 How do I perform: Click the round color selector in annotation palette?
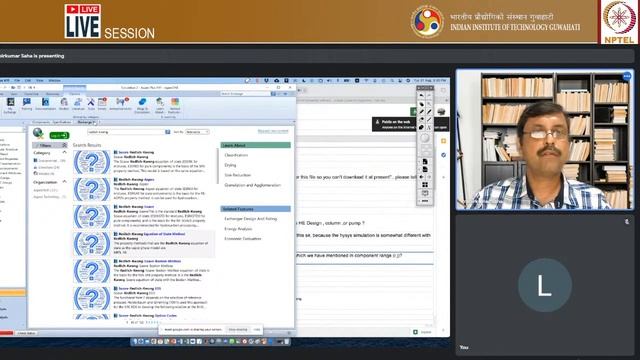[x=425, y=138]
